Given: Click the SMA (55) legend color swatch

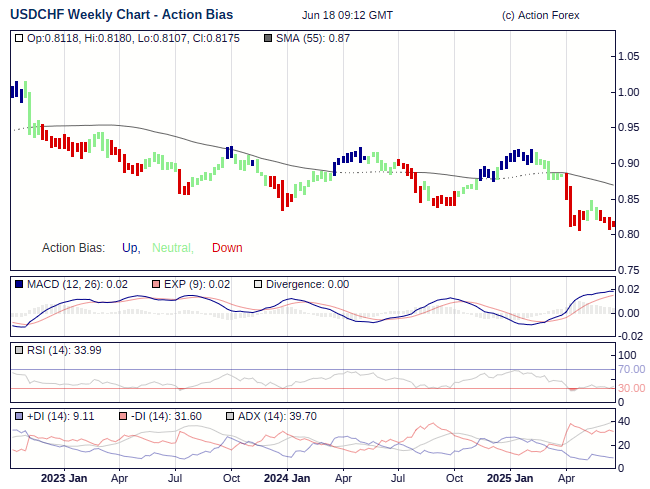Looking at the screenshot, I should 268,38.
